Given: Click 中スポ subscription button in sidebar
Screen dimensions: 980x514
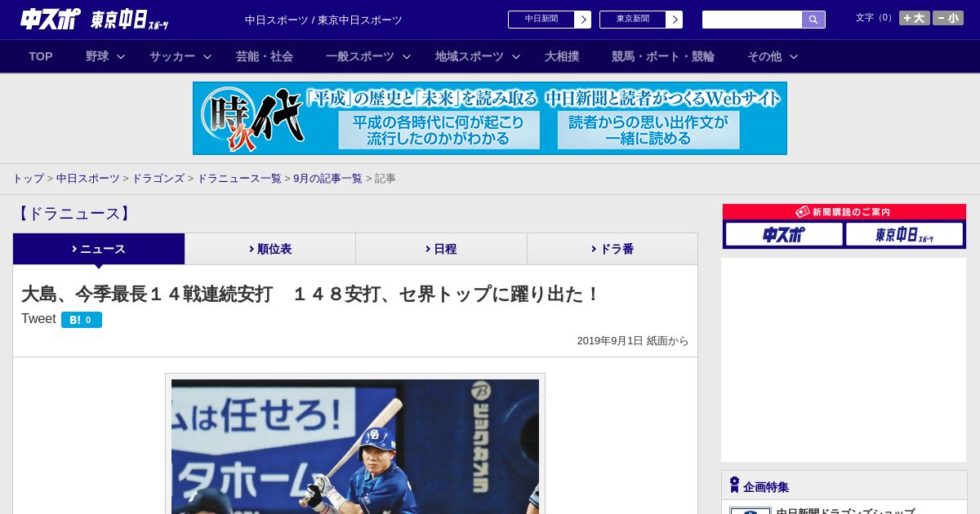Looking at the screenshot, I should point(784,234).
